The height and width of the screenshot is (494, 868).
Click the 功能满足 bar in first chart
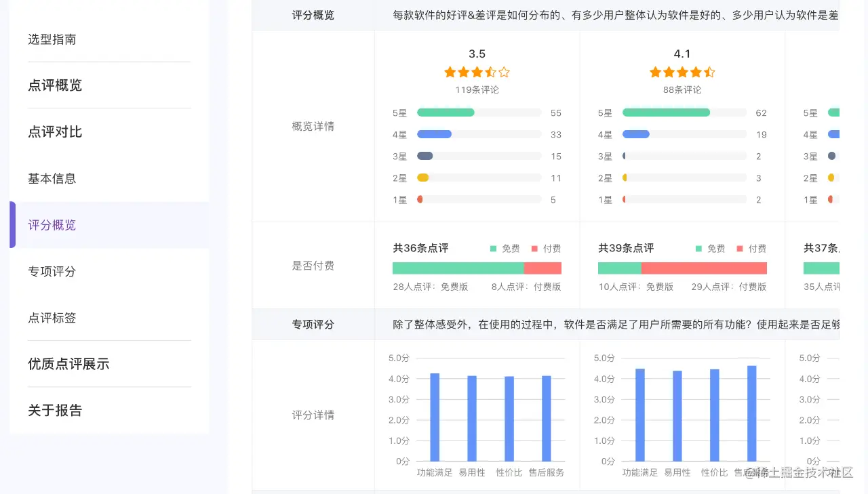(x=435, y=417)
